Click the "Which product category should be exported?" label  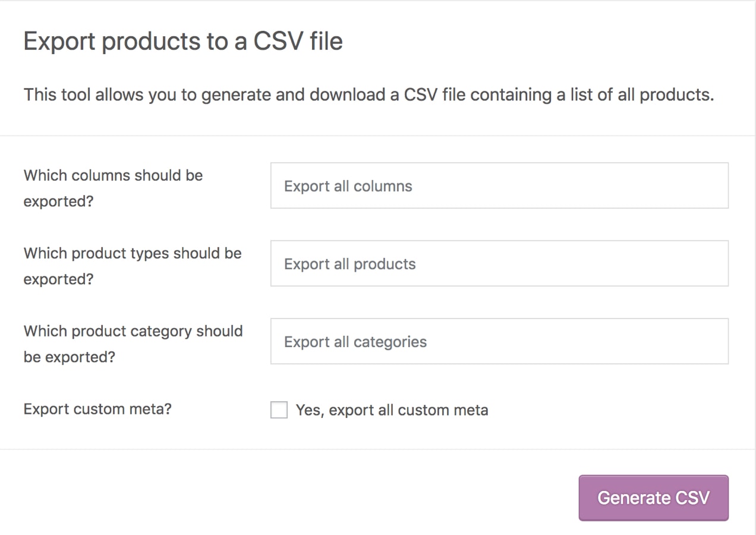tap(133, 344)
